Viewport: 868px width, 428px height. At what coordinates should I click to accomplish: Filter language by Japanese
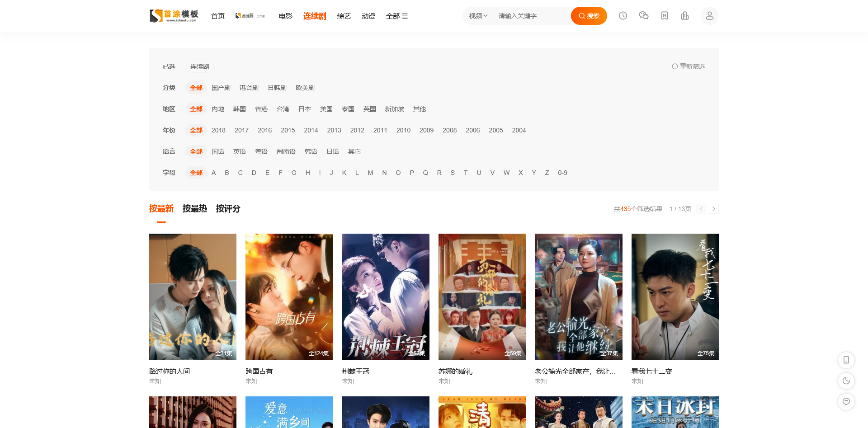tap(333, 151)
